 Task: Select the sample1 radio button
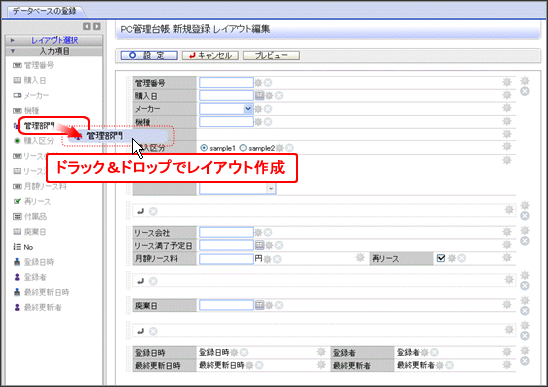[204, 148]
